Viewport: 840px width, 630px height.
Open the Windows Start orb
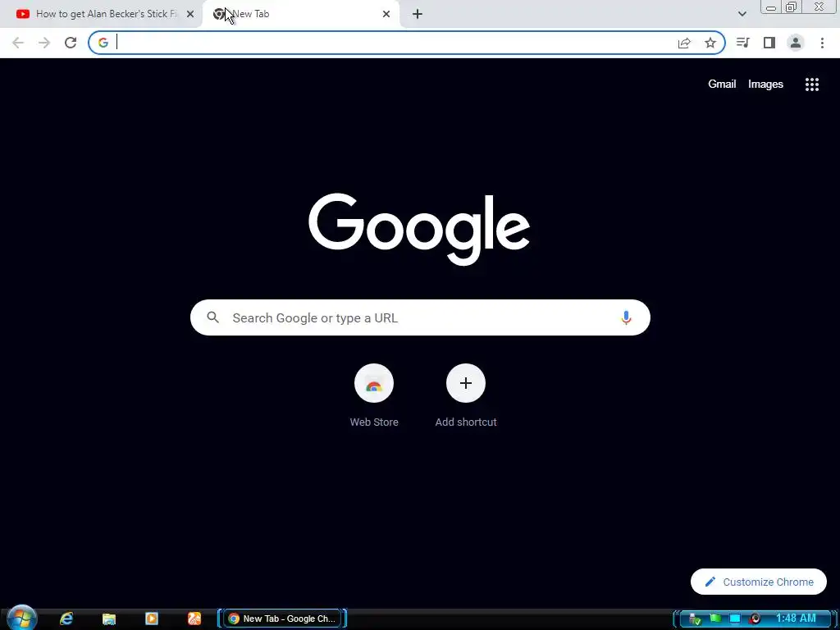click(x=22, y=619)
